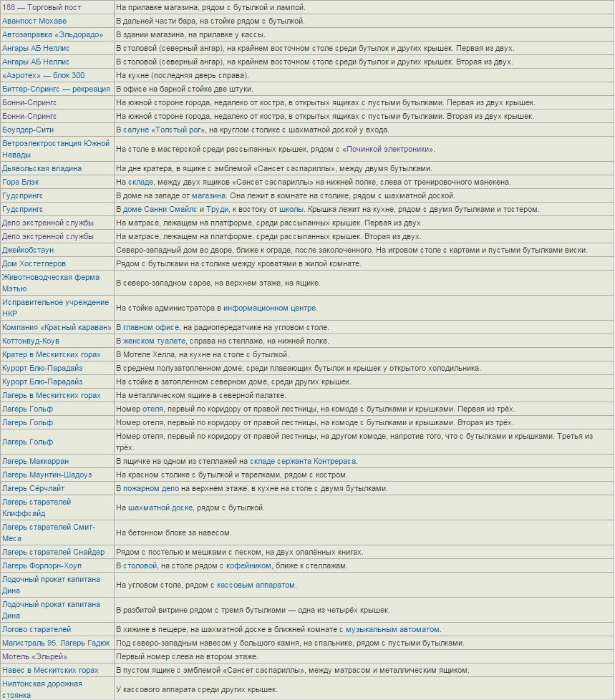Open «Депо экстренной службы» in the «Первая из двух» row
The image size is (615, 700).
pos(48,223)
